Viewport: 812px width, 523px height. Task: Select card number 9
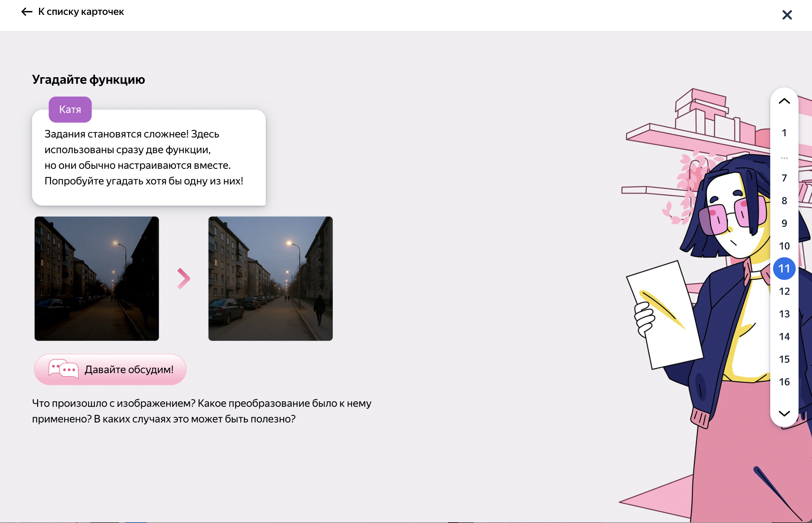click(784, 223)
